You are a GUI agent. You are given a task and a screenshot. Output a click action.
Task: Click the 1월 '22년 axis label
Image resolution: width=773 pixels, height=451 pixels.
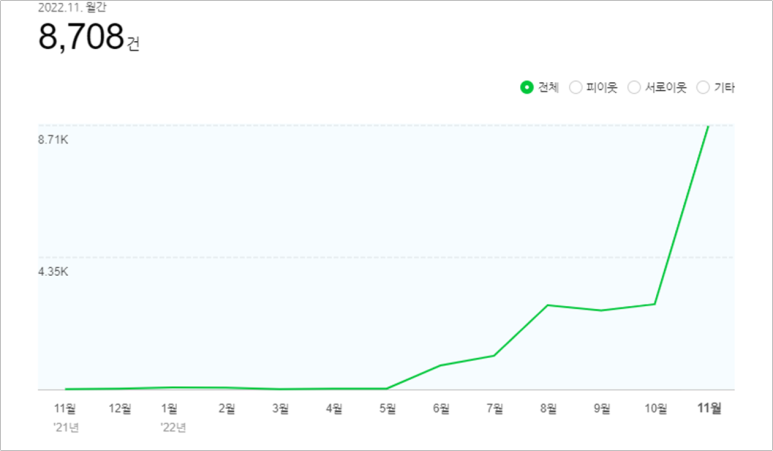pos(173,417)
